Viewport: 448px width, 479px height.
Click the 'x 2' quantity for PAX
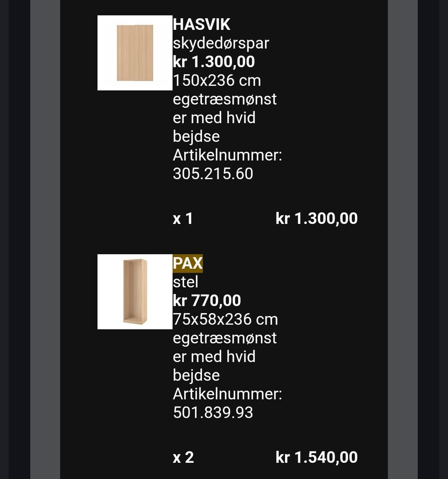coord(183,457)
